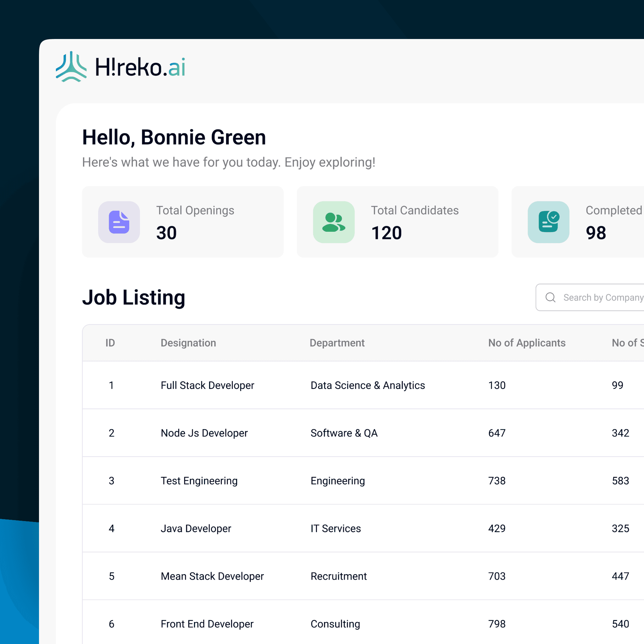Select Front End Developer row

(x=363, y=622)
